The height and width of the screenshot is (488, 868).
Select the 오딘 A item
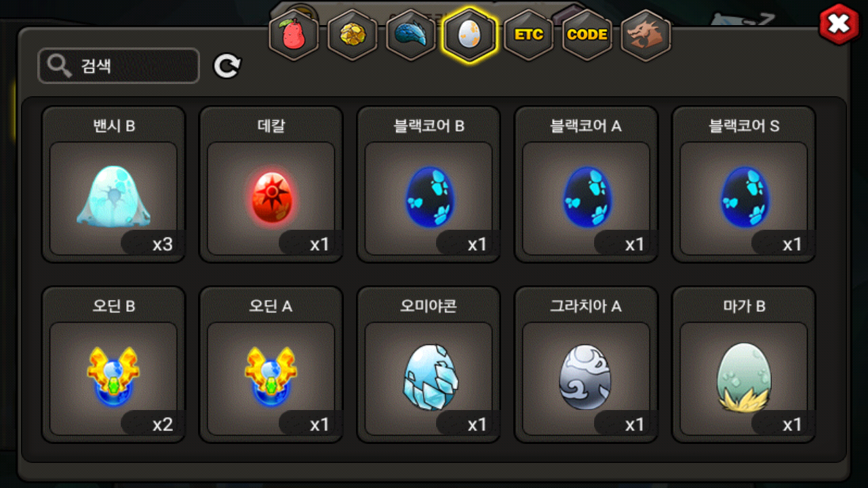click(x=271, y=365)
